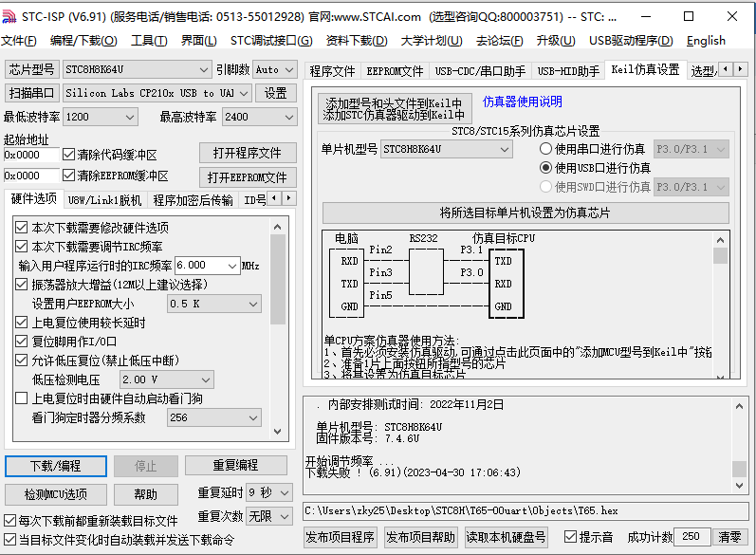Click first 起始地址 0x0000 input field

click(31, 155)
